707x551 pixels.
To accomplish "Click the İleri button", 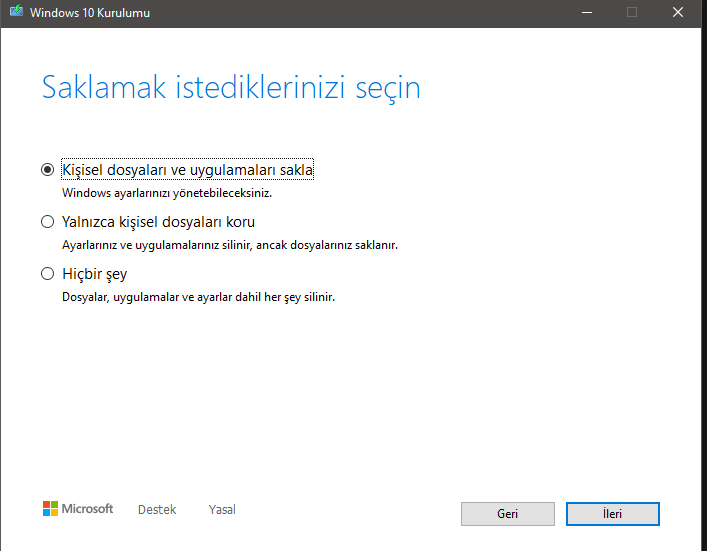I will point(612,514).
